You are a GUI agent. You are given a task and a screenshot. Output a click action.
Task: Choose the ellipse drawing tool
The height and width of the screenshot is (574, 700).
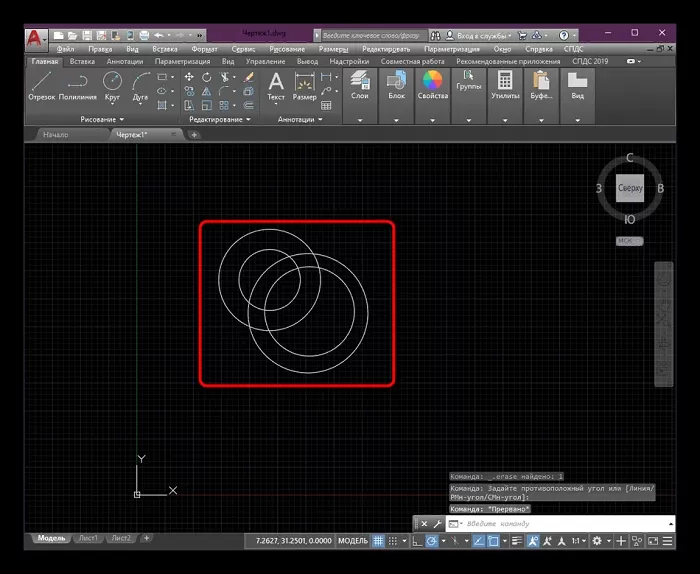pyautogui.click(x=162, y=91)
